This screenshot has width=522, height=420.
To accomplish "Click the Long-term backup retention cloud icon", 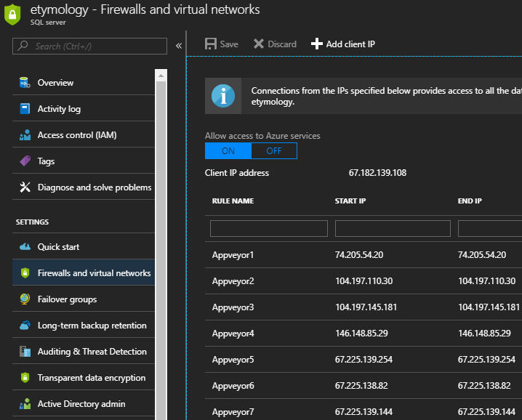I will click(25, 325).
